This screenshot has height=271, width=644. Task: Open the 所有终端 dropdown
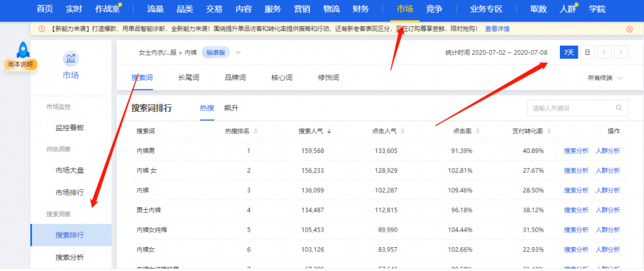pos(604,78)
